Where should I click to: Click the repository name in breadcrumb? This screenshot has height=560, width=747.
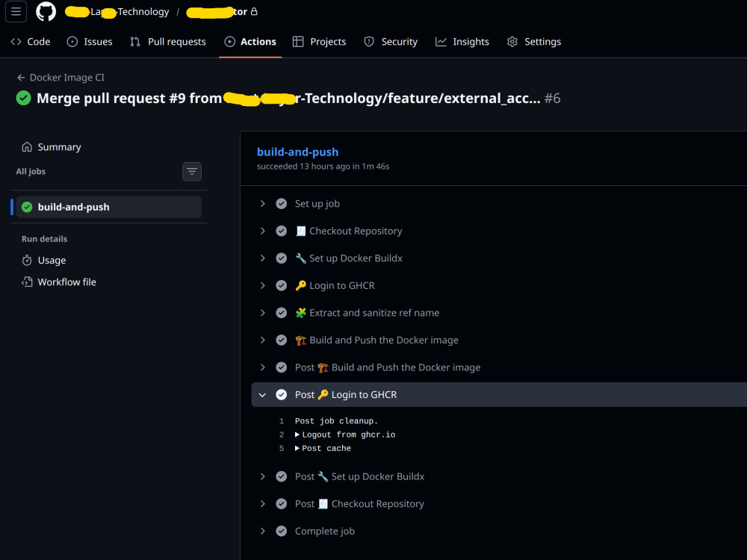217,12
